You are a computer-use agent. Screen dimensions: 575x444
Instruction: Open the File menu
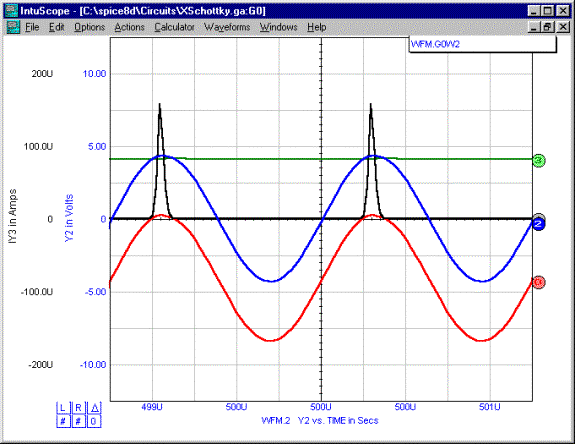32,27
